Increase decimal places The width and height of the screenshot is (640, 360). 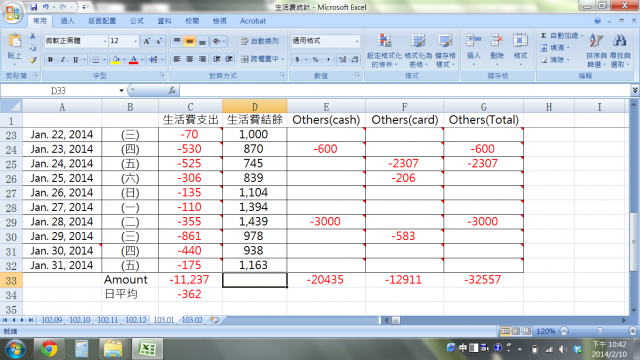(342, 60)
